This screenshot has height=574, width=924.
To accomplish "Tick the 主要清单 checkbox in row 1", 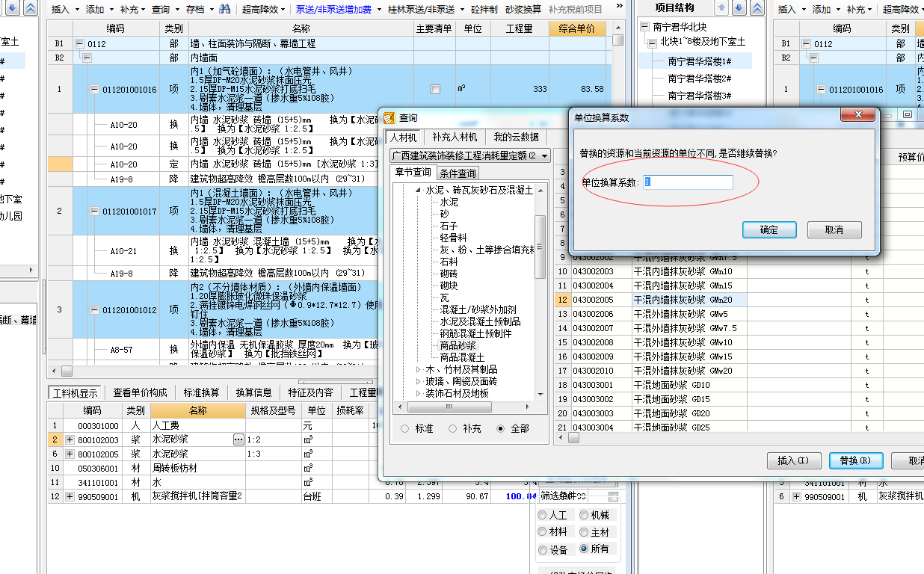I will coord(435,89).
